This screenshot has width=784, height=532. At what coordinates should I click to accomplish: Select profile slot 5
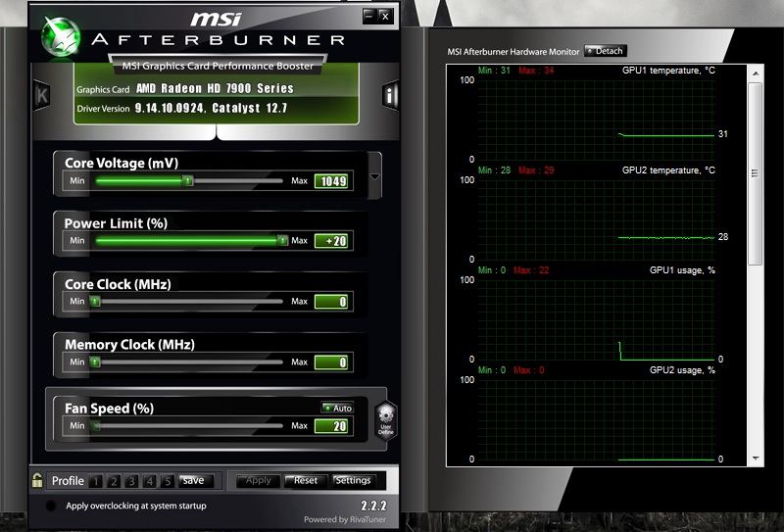tap(168, 481)
